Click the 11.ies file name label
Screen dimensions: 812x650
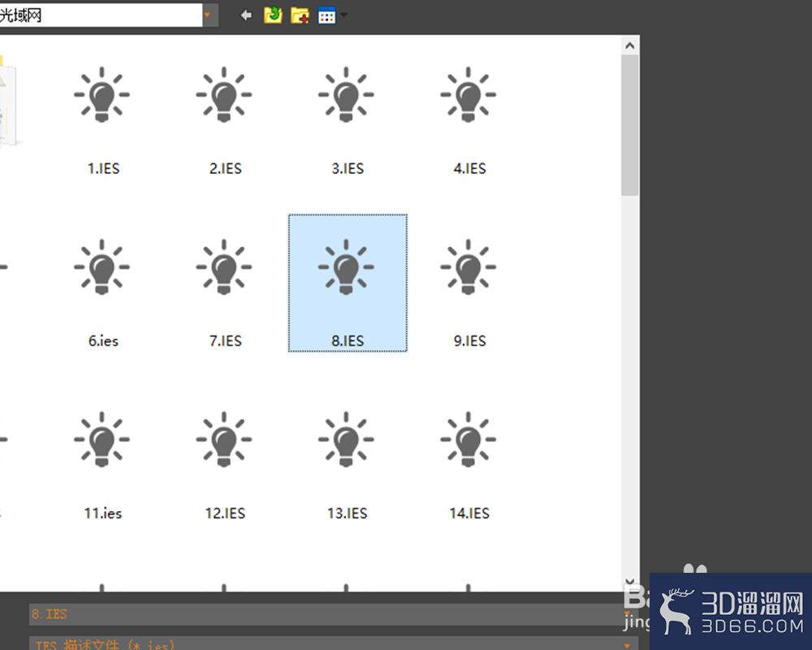pyautogui.click(x=103, y=513)
